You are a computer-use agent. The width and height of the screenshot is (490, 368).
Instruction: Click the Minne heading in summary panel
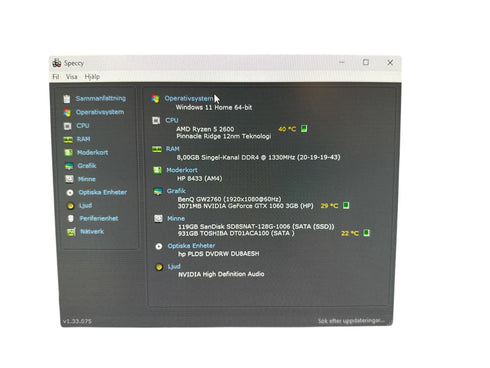click(176, 219)
